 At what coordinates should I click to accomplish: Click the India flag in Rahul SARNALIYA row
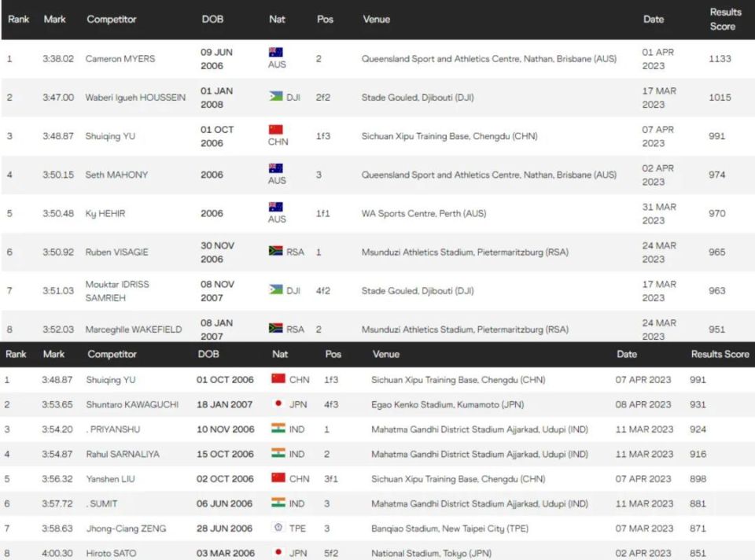point(278,453)
